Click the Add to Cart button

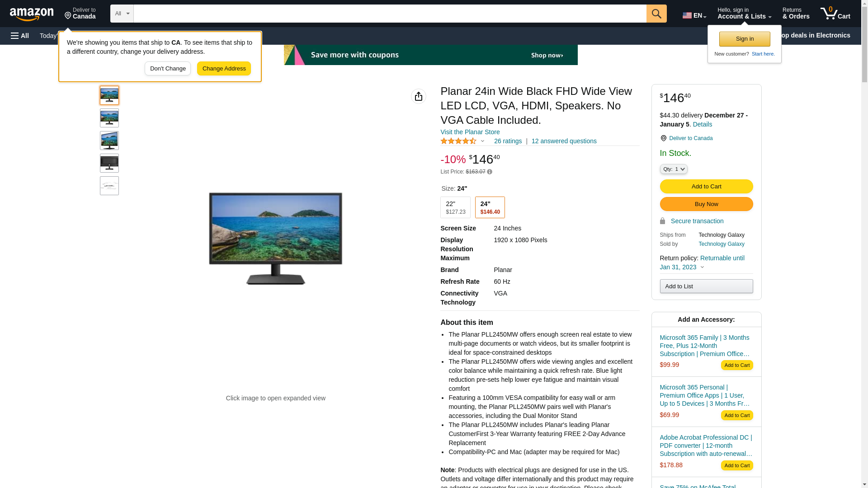(x=706, y=187)
